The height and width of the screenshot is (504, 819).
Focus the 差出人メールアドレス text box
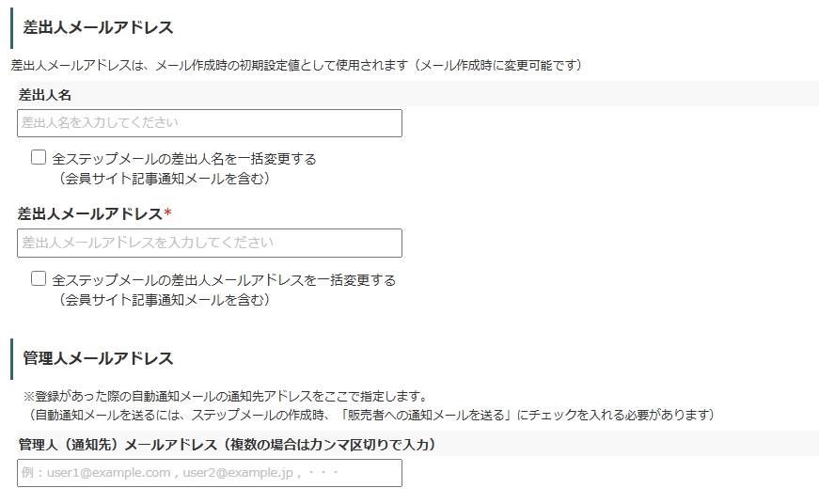(209, 243)
